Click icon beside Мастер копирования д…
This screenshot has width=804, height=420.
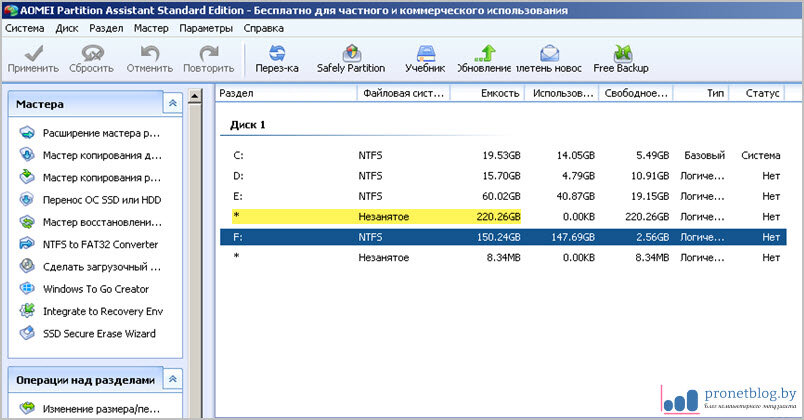tap(27, 155)
